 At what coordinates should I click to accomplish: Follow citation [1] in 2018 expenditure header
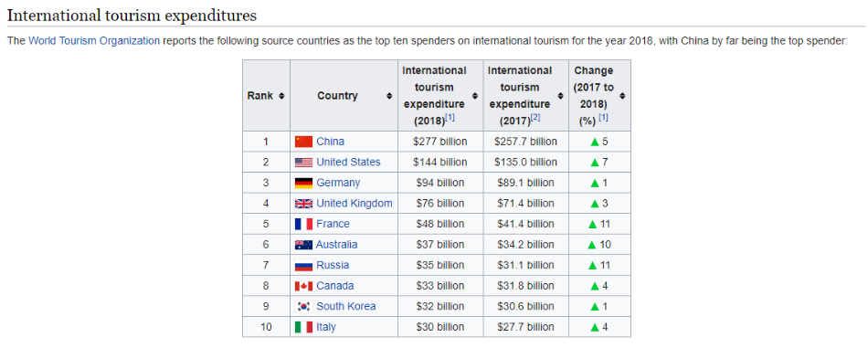coord(450,117)
